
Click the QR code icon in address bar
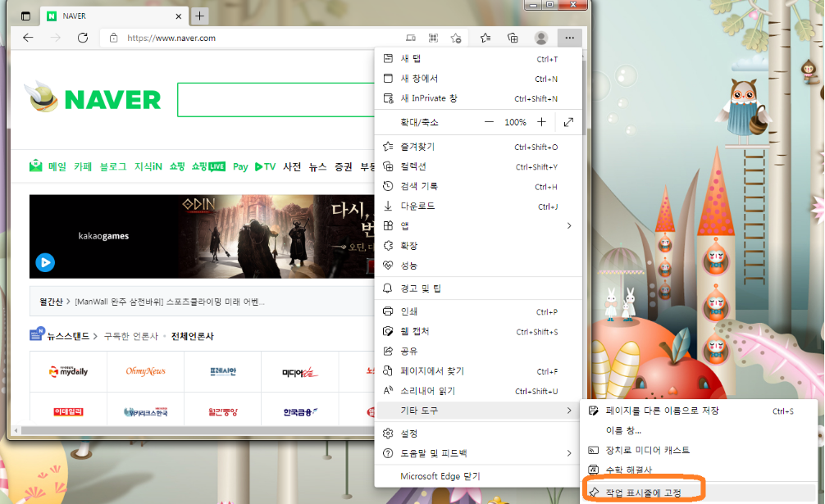coord(433,38)
